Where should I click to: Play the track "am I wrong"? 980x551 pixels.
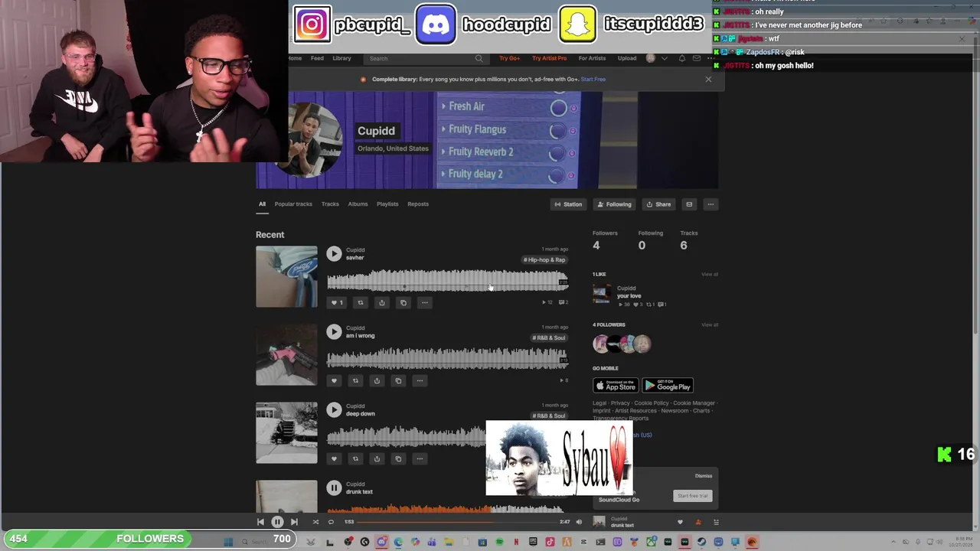(x=334, y=331)
